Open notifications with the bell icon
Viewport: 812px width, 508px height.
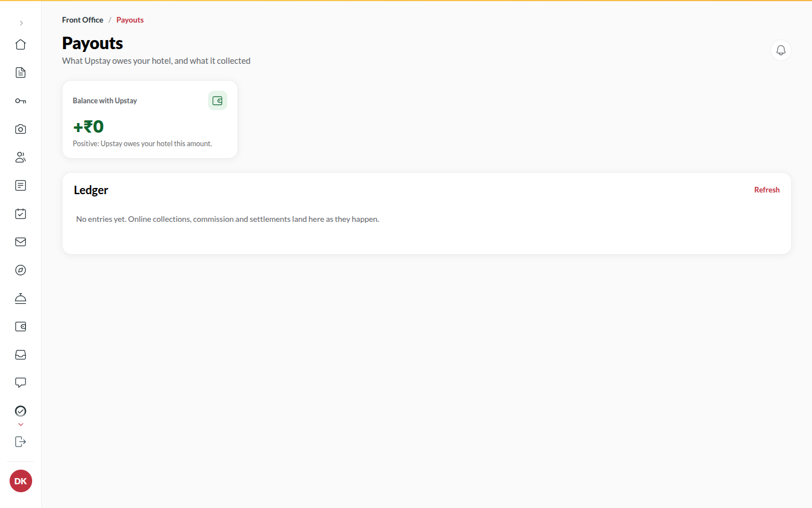tap(781, 50)
